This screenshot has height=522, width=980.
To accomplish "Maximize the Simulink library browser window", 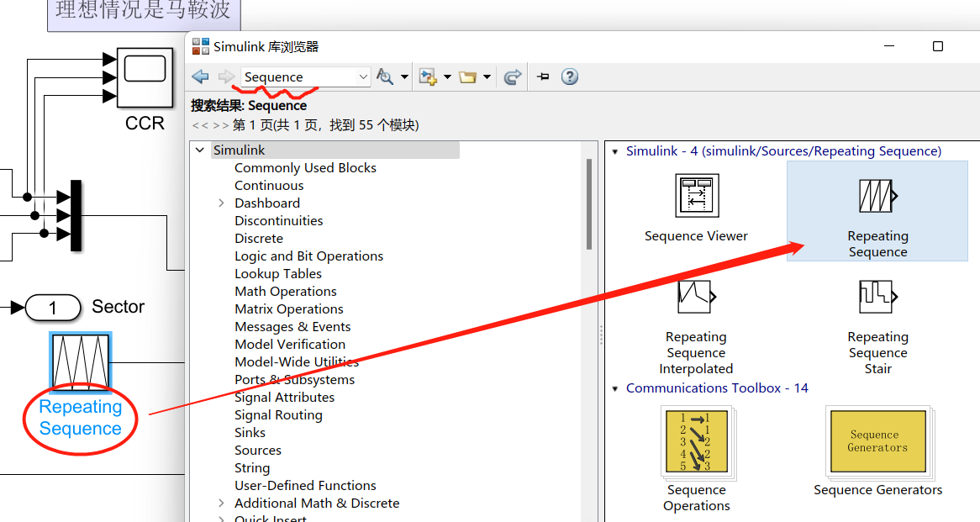I will 937,46.
